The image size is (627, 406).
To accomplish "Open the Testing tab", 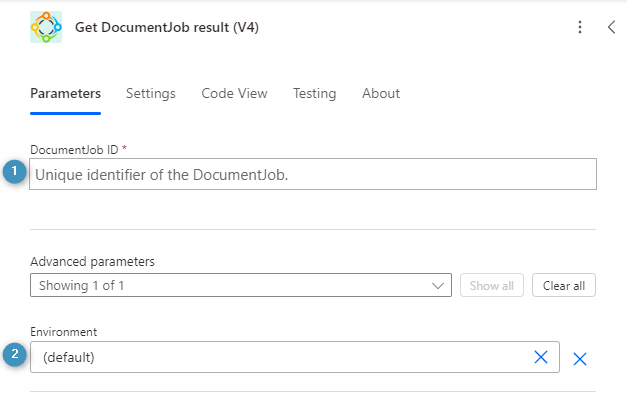I will coord(315,94).
